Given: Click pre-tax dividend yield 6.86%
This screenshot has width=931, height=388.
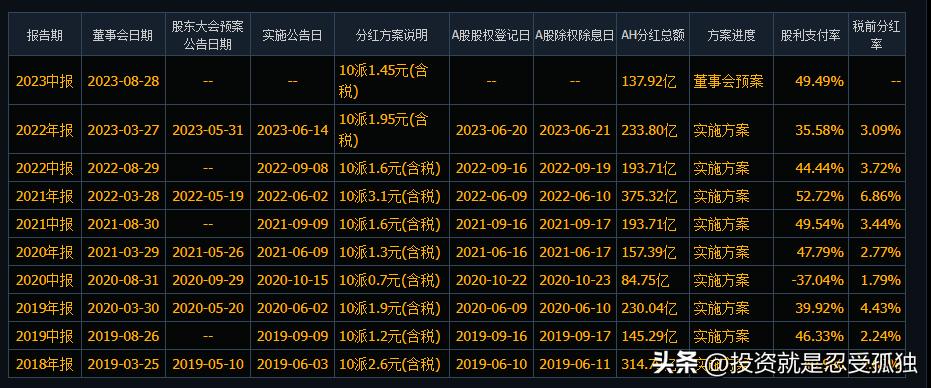Looking at the screenshot, I should coord(881,196).
